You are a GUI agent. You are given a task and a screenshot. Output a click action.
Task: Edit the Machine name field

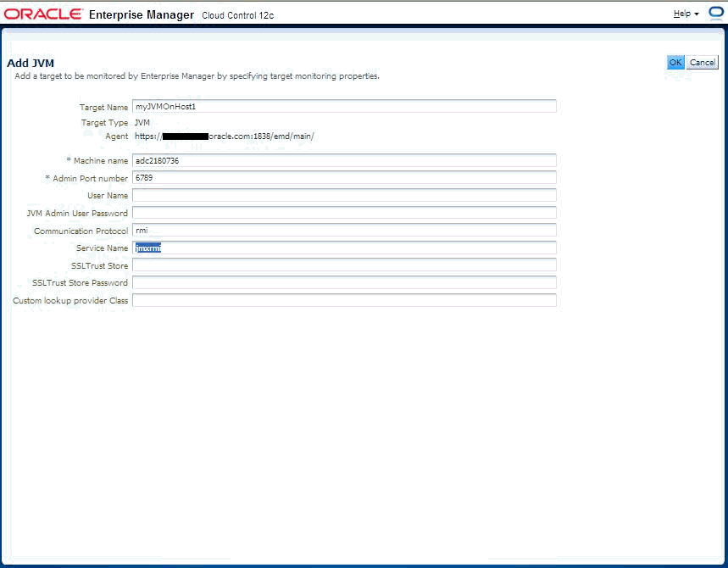click(x=344, y=161)
